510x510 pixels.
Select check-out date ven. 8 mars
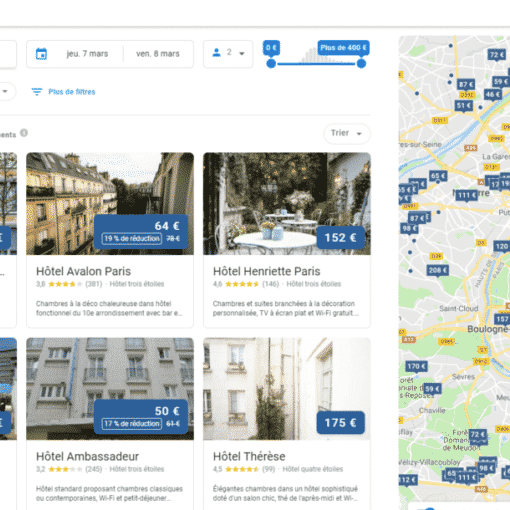158,54
